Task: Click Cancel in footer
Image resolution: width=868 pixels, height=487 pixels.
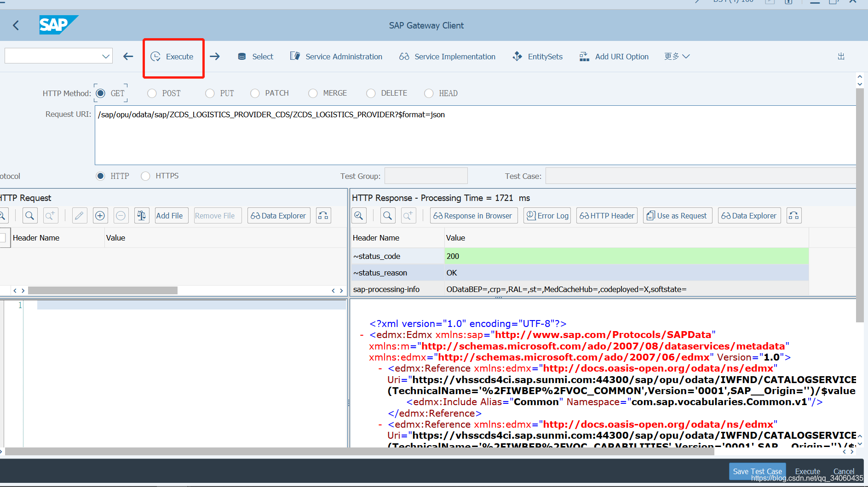Action: [844, 471]
